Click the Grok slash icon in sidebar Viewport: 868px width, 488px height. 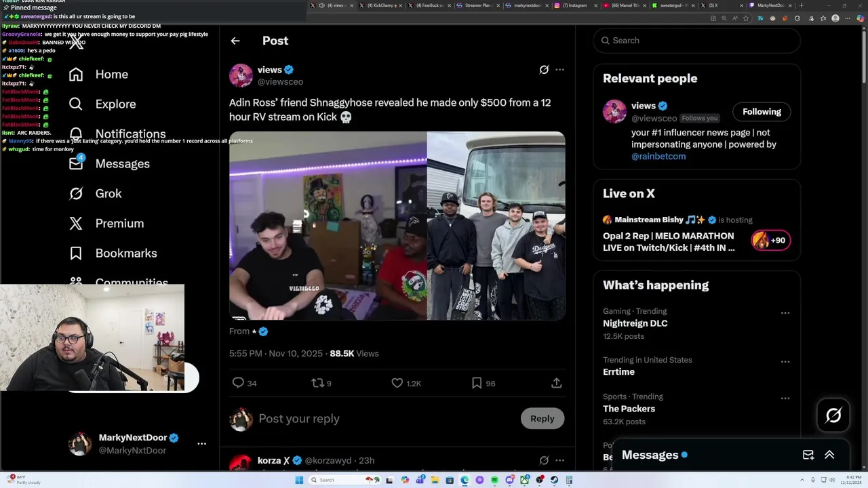[x=76, y=194]
